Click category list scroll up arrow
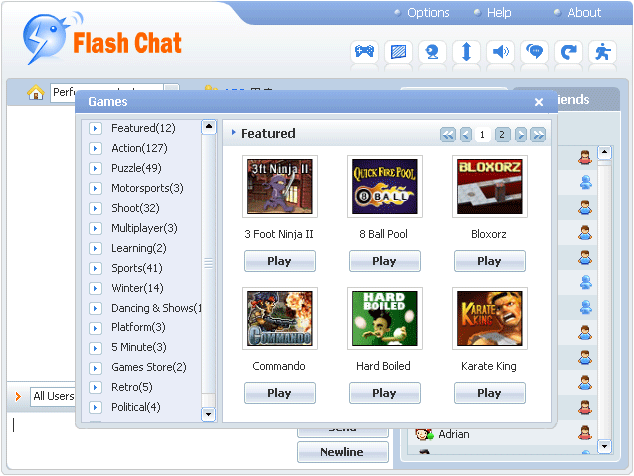This screenshot has height=476, width=634. (209, 127)
